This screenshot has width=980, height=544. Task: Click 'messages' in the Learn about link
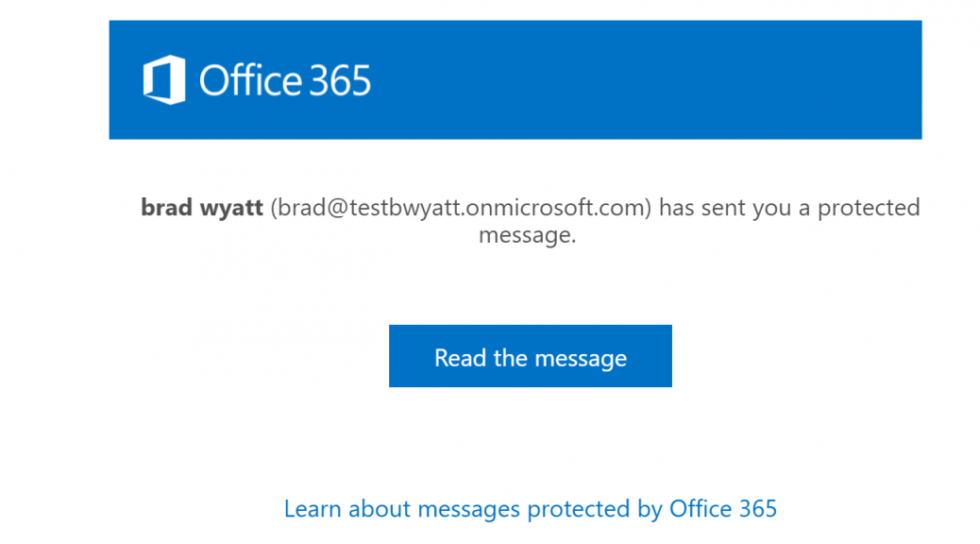click(468, 510)
